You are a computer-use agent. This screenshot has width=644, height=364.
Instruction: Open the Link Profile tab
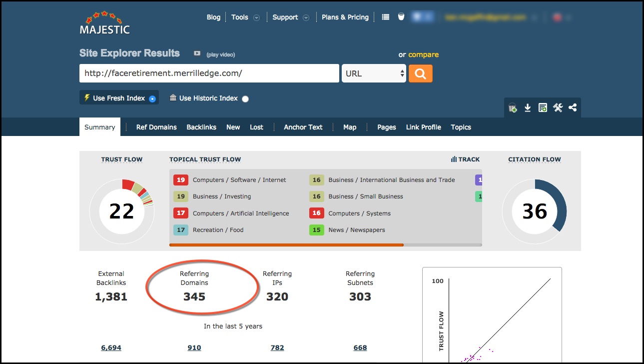point(424,127)
